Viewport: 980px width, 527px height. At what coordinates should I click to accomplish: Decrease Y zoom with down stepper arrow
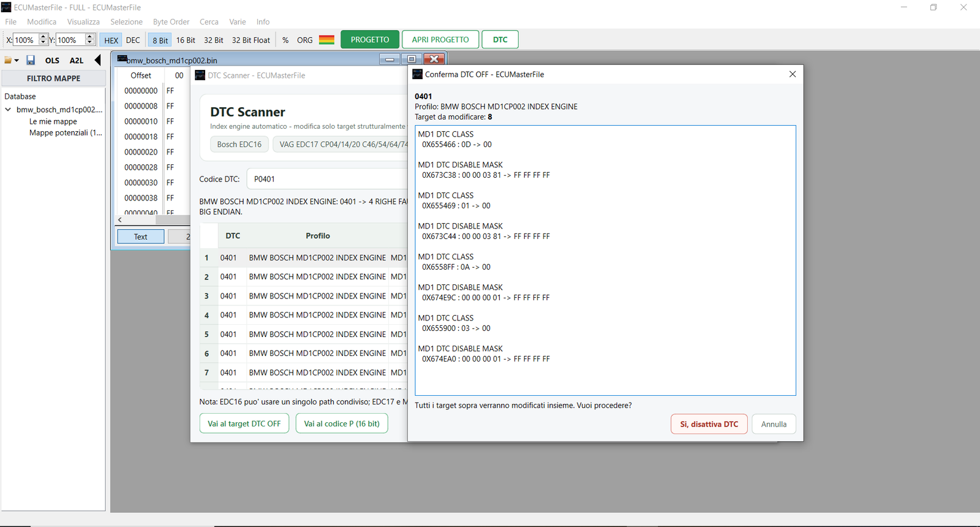[x=89, y=42]
